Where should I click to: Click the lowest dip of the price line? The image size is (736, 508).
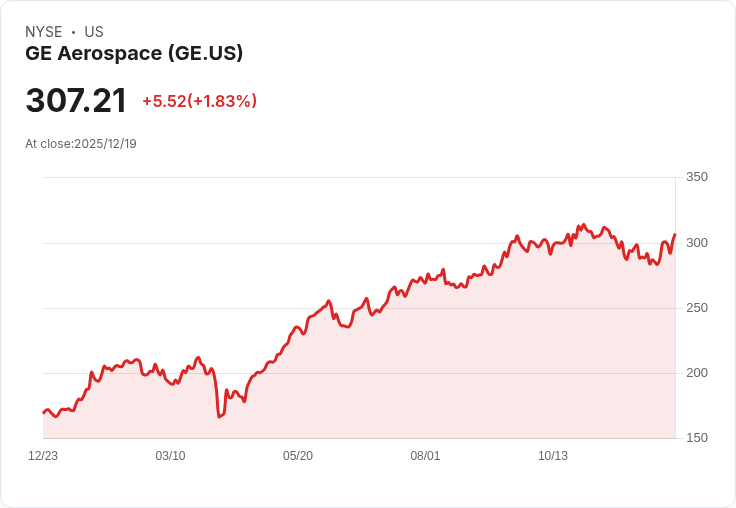pos(219,416)
